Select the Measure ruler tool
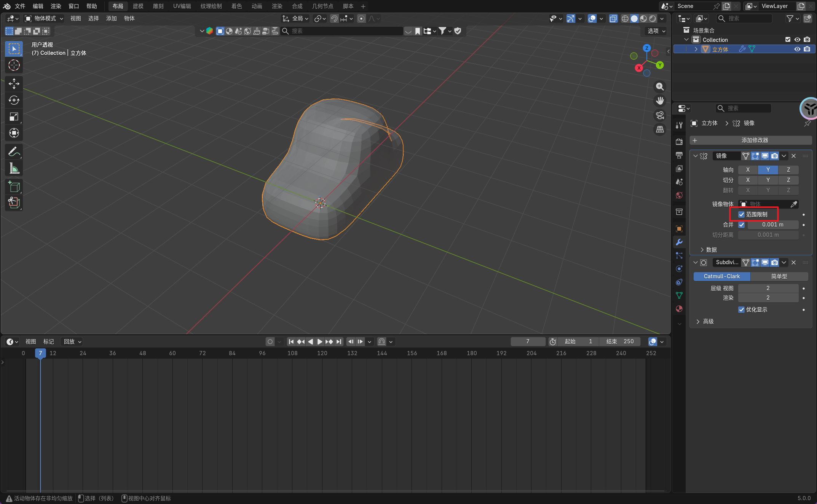Viewport: 817px width, 504px height. point(14,168)
